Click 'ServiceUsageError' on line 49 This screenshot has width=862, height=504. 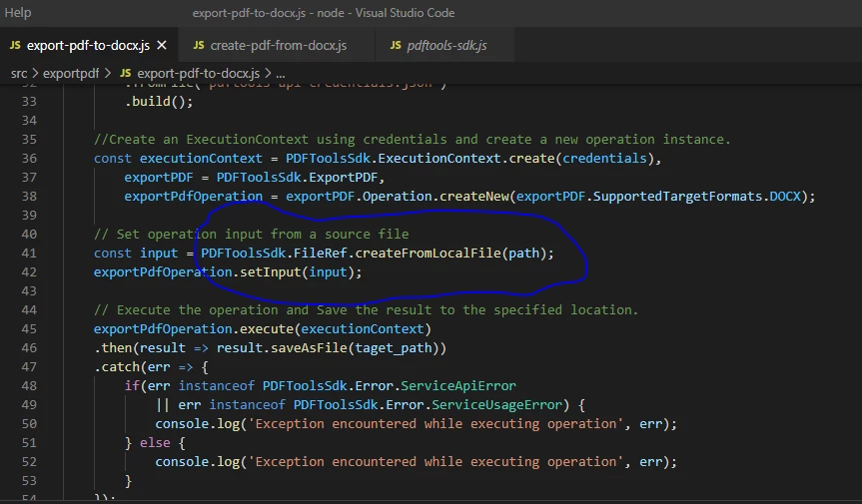click(496, 405)
